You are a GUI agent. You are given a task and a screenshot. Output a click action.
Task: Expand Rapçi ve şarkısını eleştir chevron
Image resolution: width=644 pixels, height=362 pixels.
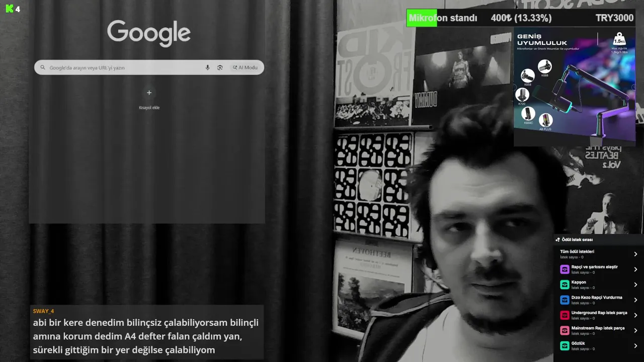(635, 269)
